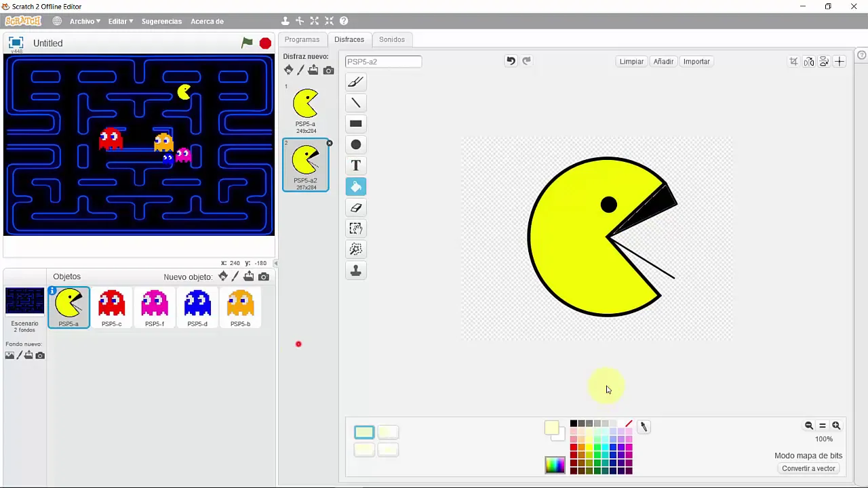
Task: Select the first fill style solid option
Action: [x=364, y=432]
